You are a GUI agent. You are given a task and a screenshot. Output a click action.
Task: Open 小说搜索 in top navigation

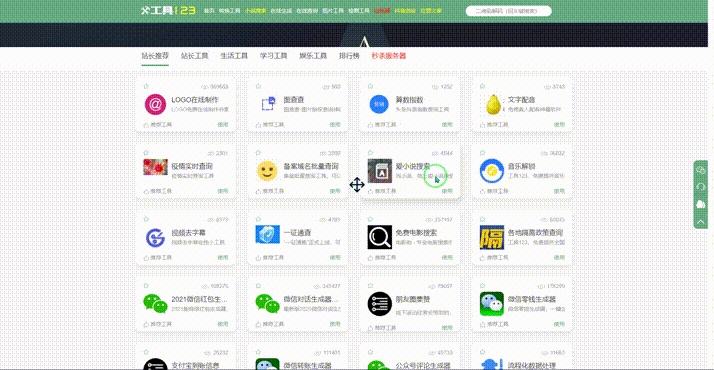[255, 10]
